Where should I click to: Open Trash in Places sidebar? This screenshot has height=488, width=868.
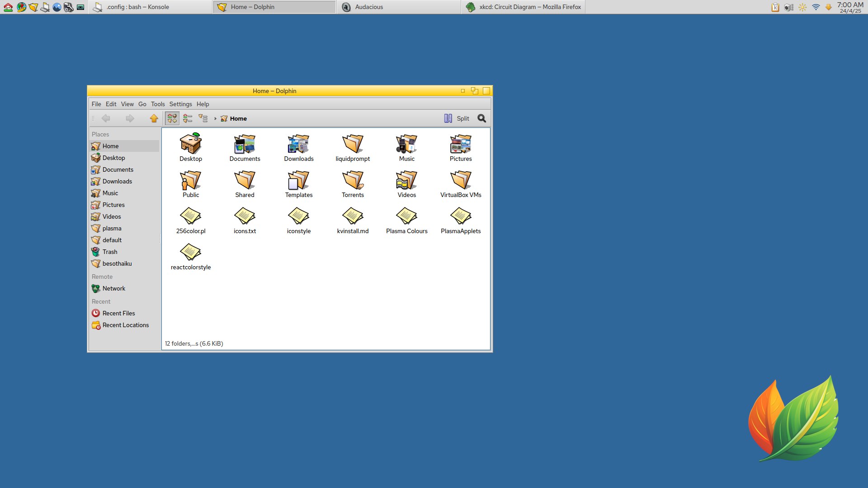[124, 252]
